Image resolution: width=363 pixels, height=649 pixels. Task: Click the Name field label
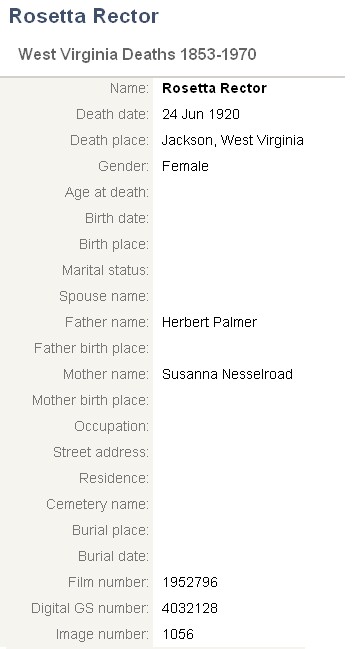tap(129, 88)
